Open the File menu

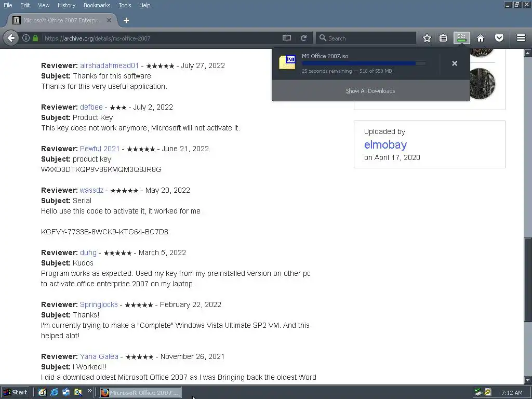pos(8,5)
